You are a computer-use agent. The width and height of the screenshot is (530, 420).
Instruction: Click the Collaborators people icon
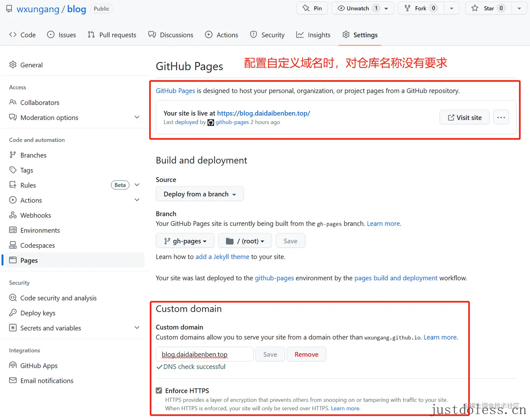point(13,102)
